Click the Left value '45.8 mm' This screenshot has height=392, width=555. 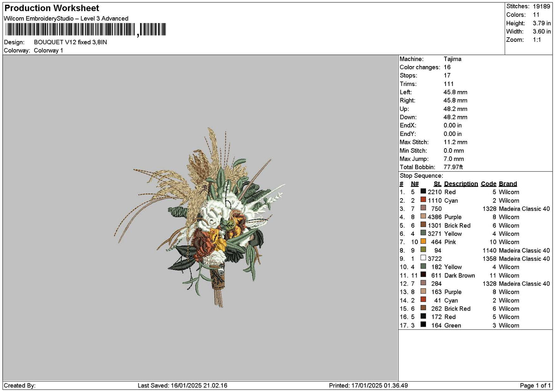[x=456, y=92]
